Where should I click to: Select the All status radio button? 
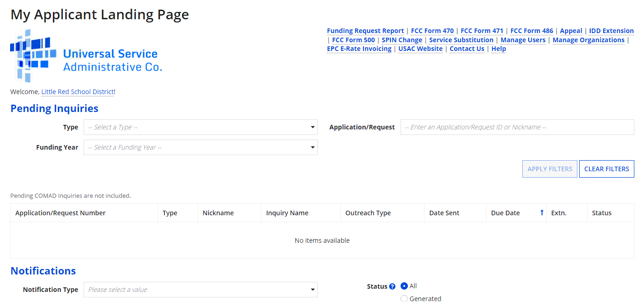pos(404,286)
